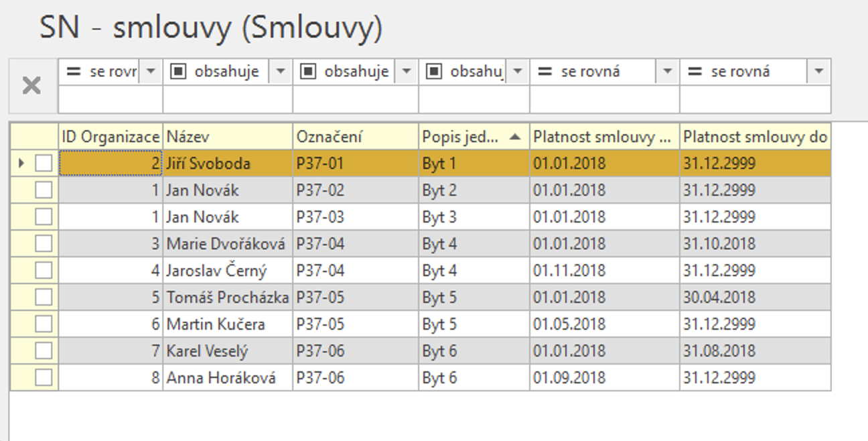This screenshot has width=868, height=441.
Task: Click the sort arrow on Popis jednotky column
Action: click(x=514, y=137)
